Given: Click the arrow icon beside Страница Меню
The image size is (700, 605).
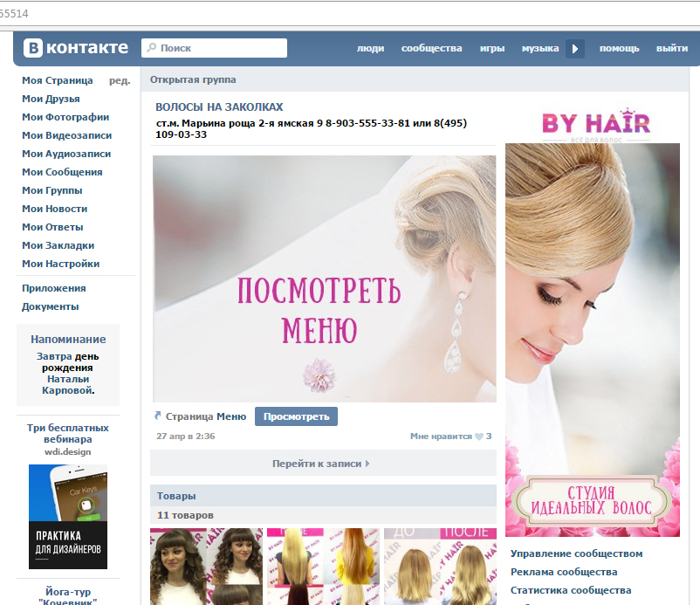Looking at the screenshot, I should click(158, 416).
